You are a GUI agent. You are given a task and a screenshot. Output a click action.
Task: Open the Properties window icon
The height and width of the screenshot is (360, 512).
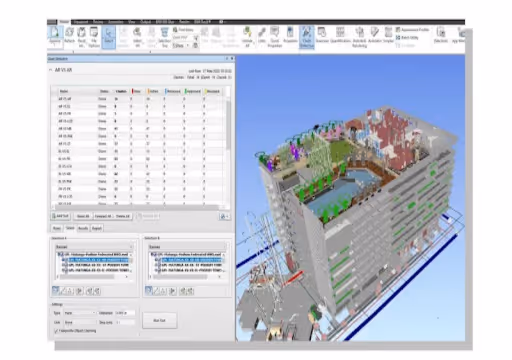pos(290,35)
